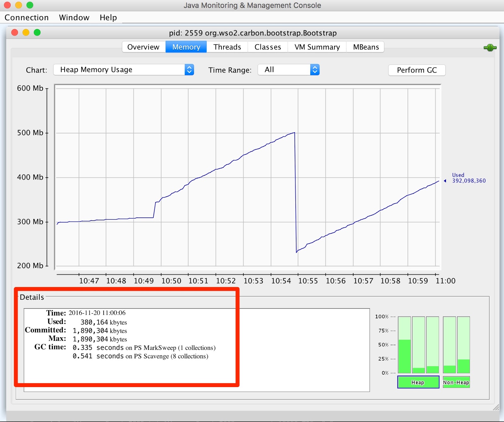Open the Window menu

(74, 17)
